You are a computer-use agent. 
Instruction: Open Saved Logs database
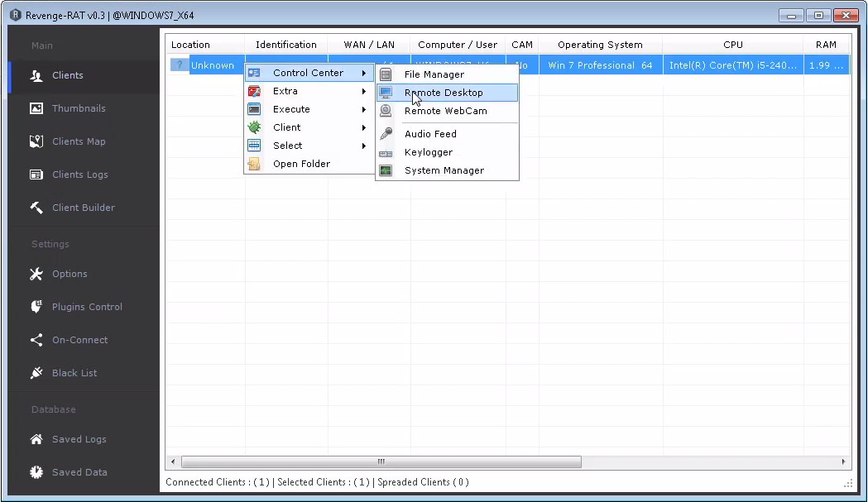coord(79,439)
